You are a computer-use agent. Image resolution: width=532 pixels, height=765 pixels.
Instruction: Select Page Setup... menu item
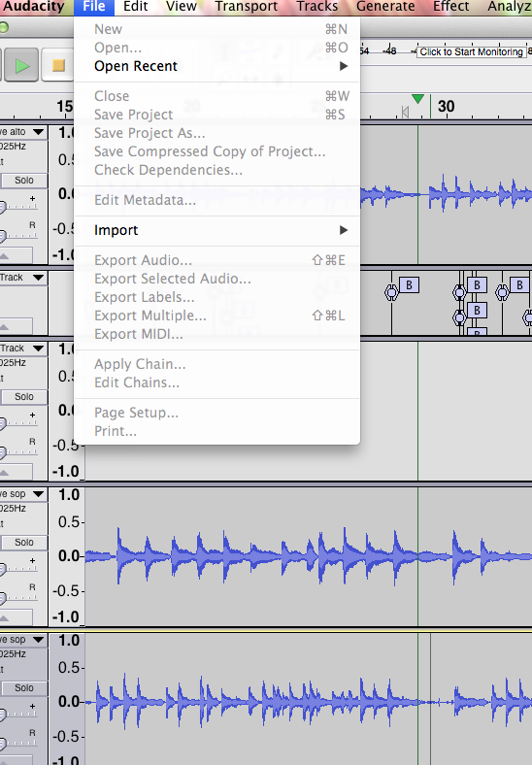pos(216,413)
